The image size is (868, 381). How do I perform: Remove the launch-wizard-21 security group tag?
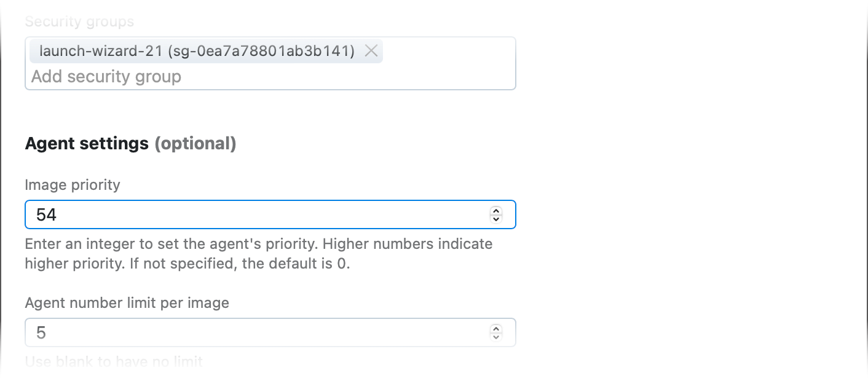coord(371,51)
